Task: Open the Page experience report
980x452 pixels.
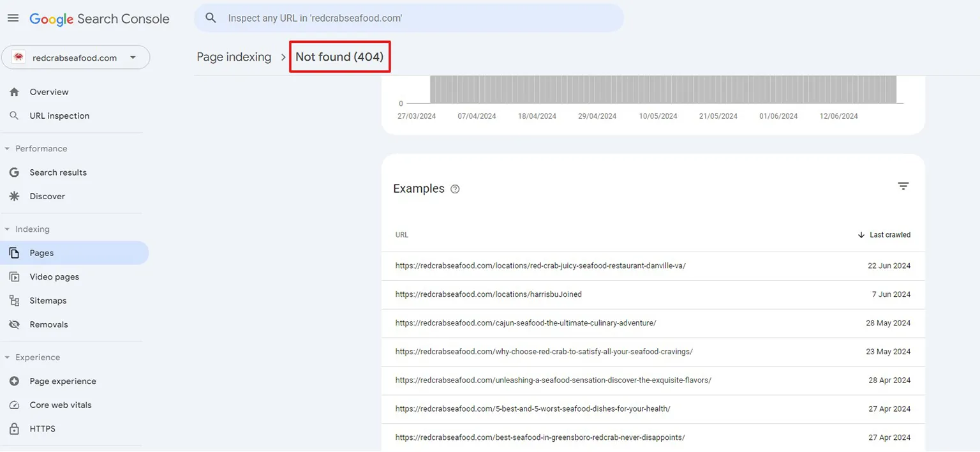Action: pyautogui.click(x=63, y=380)
